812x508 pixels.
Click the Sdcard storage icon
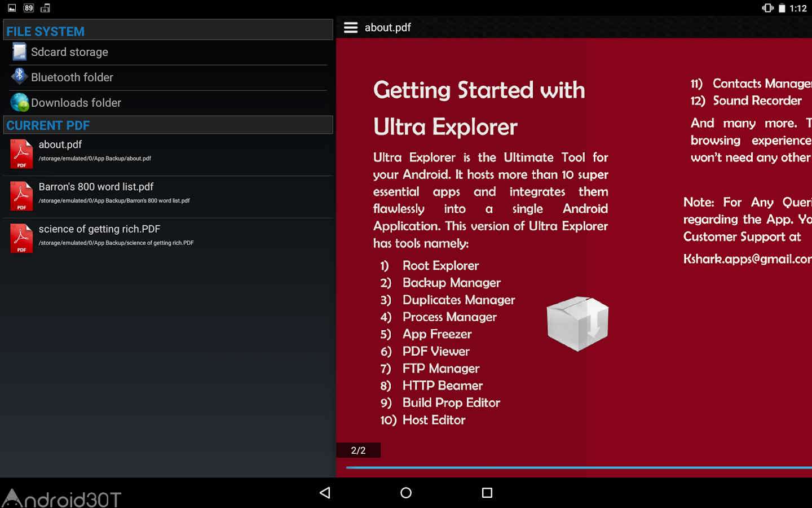pos(20,52)
